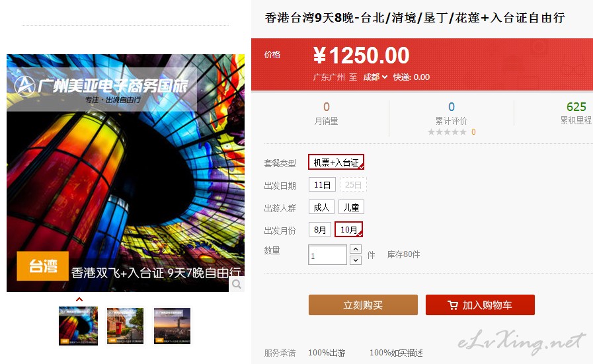Click the red up arrow above thumbnails

click(79, 299)
